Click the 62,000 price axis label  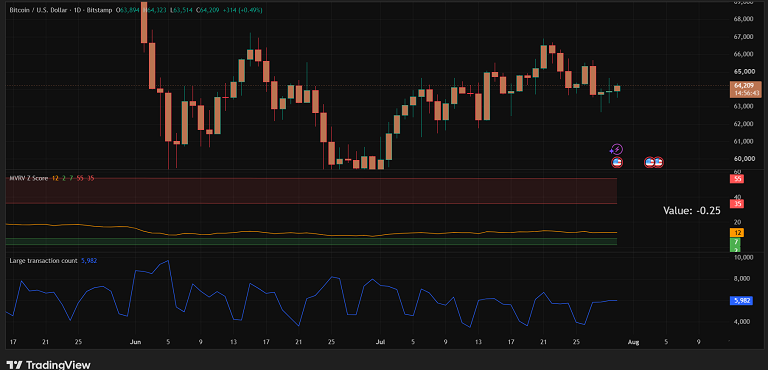[x=743, y=124]
